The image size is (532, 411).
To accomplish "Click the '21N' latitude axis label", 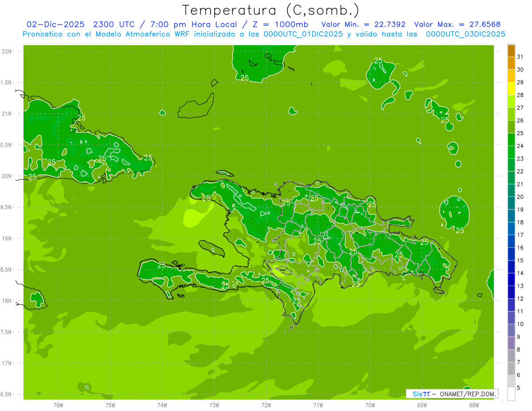I will (7, 114).
